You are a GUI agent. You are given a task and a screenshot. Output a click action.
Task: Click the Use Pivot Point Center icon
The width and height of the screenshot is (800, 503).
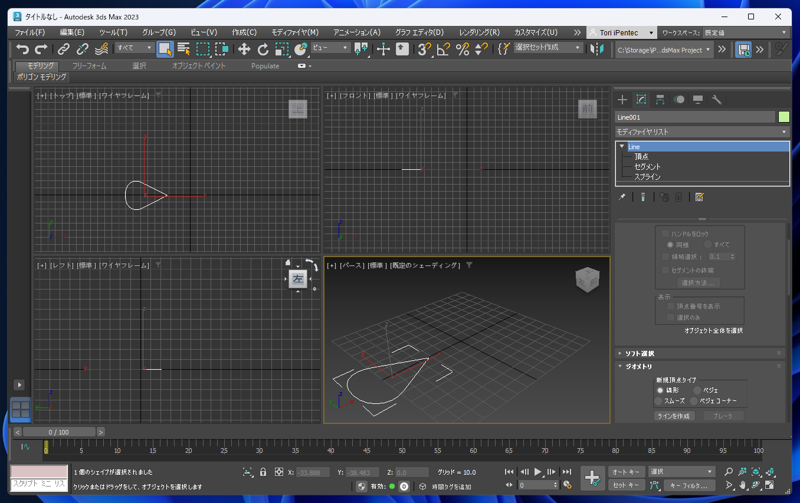[x=361, y=49]
